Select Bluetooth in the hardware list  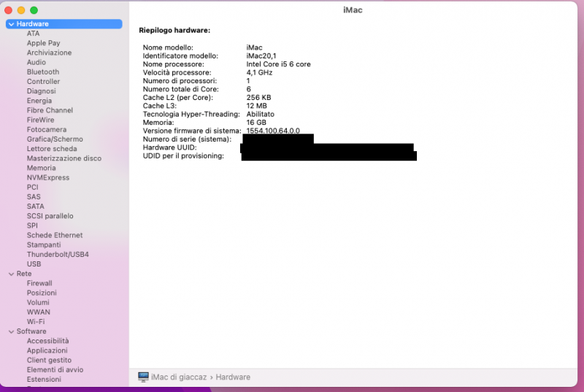pos(43,72)
